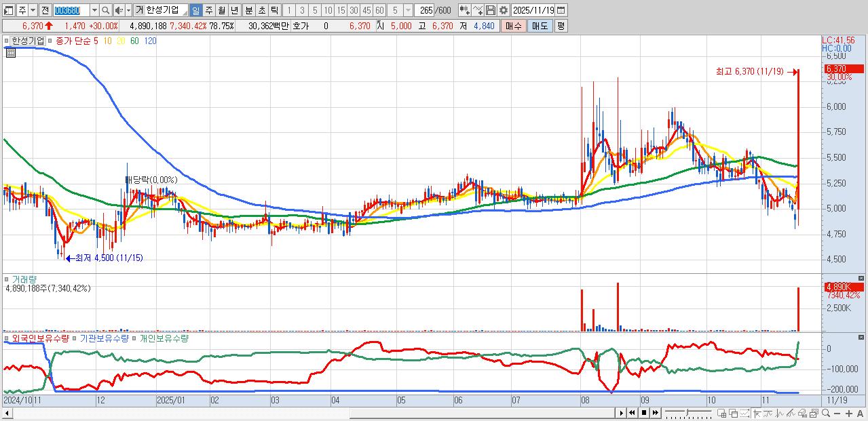This screenshot has width=868, height=421.
Task: Click the 기관보유수량 legend label
Action: 104,338
